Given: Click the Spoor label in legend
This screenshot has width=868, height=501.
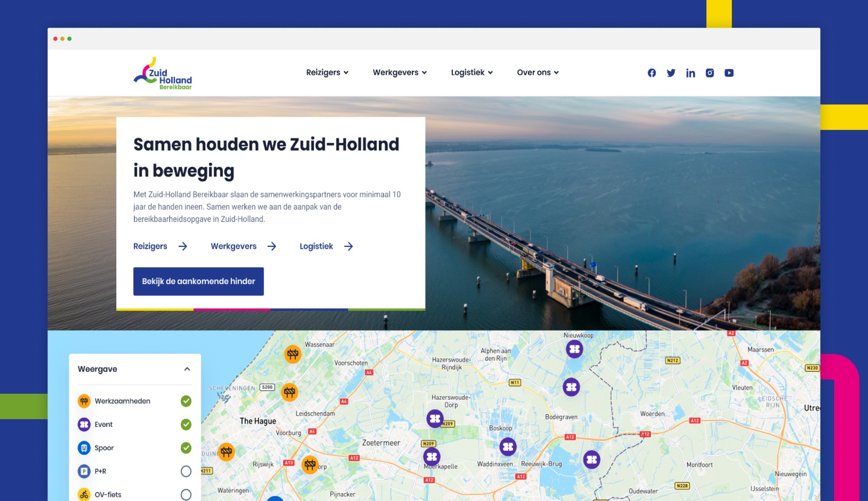Looking at the screenshot, I should click(x=104, y=448).
